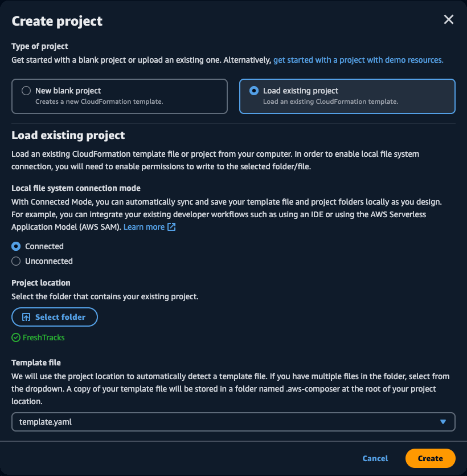Open the demo resources project link
The height and width of the screenshot is (476, 467).
(x=358, y=60)
